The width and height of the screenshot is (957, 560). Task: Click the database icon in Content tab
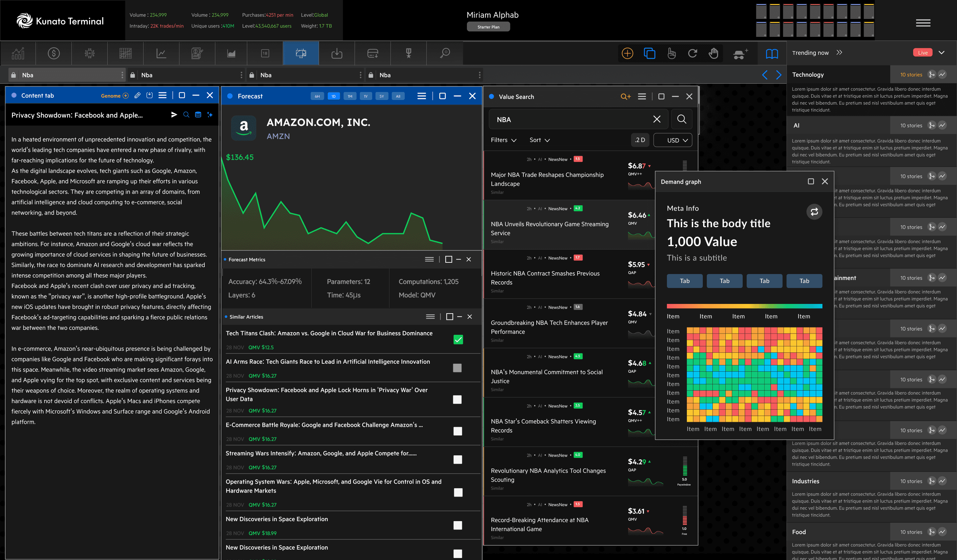pyautogui.click(x=198, y=115)
